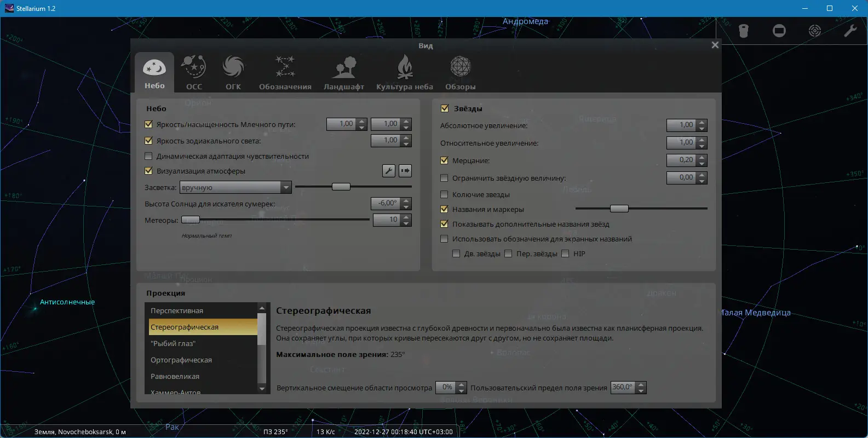Check the HIP checkbox
This screenshot has height=438, width=868.
(x=565, y=253)
